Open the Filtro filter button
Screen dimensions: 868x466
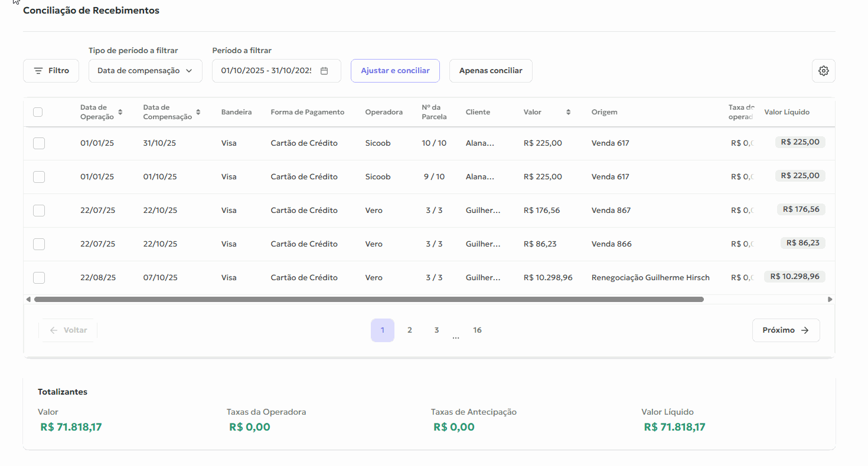[x=51, y=71]
